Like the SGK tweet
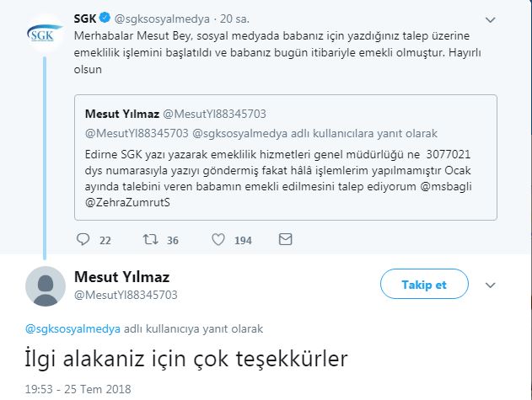 point(218,240)
